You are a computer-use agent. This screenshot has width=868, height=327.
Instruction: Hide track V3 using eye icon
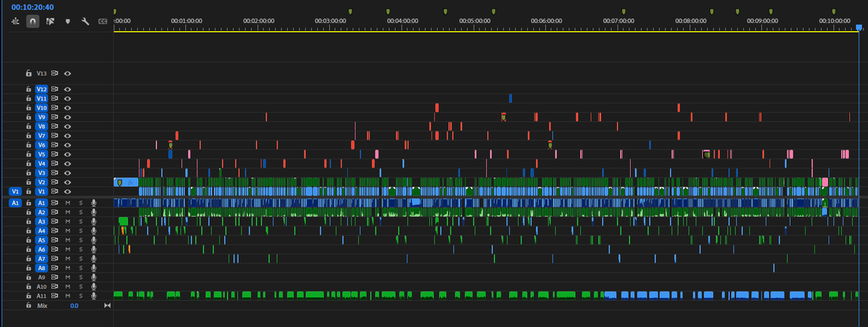pyautogui.click(x=67, y=173)
